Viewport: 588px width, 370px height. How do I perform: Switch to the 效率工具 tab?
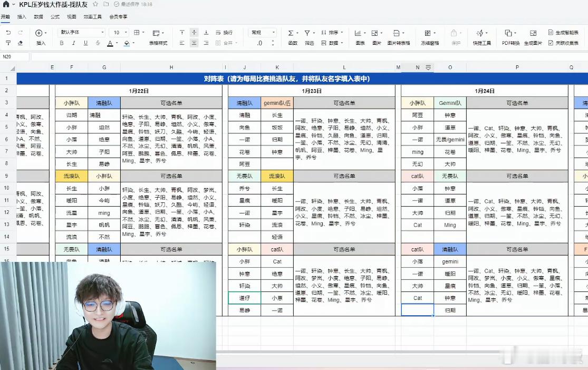click(93, 16)
